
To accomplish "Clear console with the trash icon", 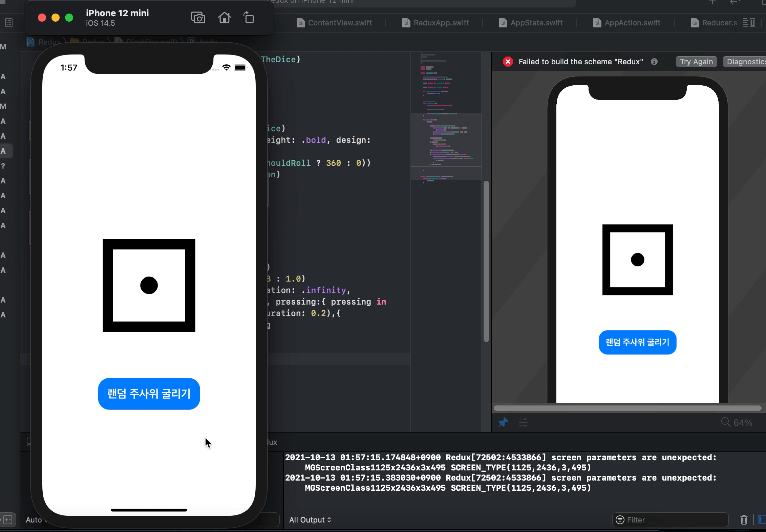I will (744, 520).
